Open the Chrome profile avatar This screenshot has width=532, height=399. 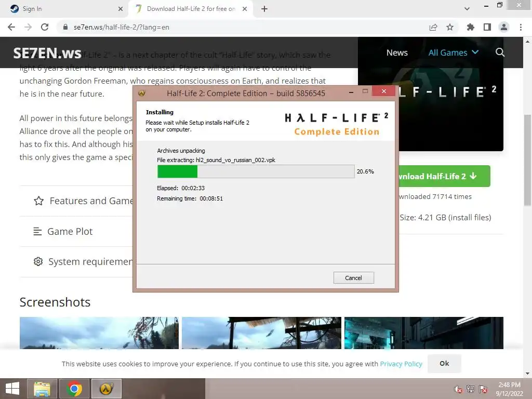point(504,27)
